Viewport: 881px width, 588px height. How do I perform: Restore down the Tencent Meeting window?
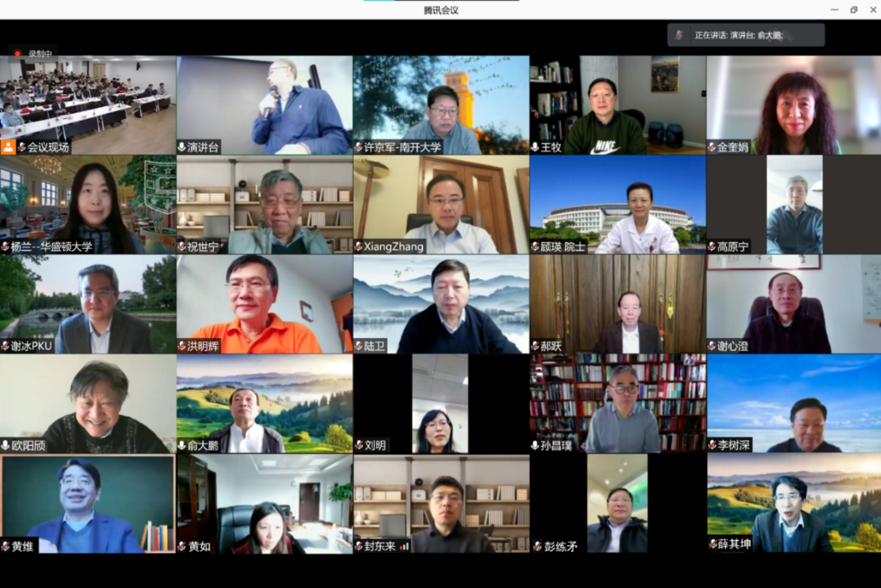click(x=854, y=10)
